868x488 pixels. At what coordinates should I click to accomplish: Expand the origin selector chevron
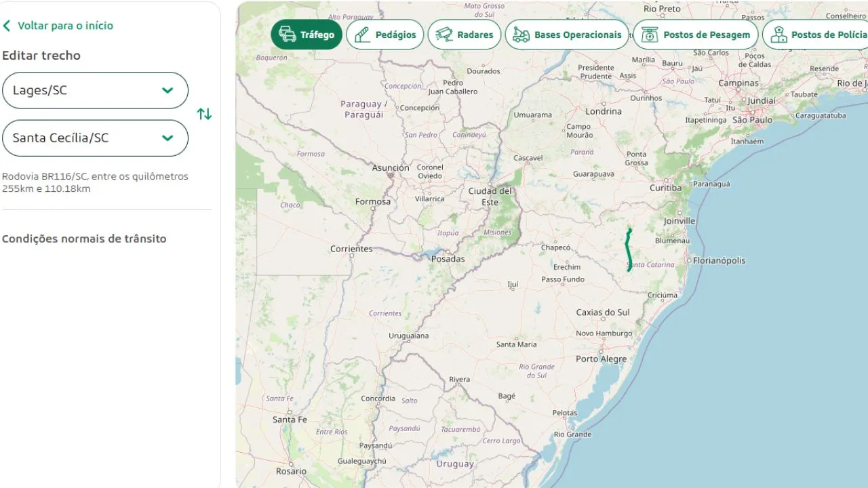click(167, 90)
